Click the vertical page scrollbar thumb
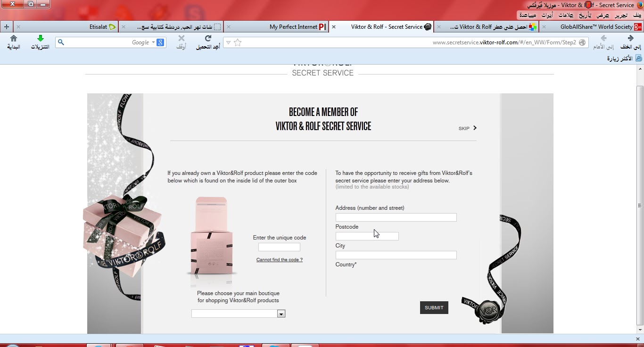 coord(640,205)
